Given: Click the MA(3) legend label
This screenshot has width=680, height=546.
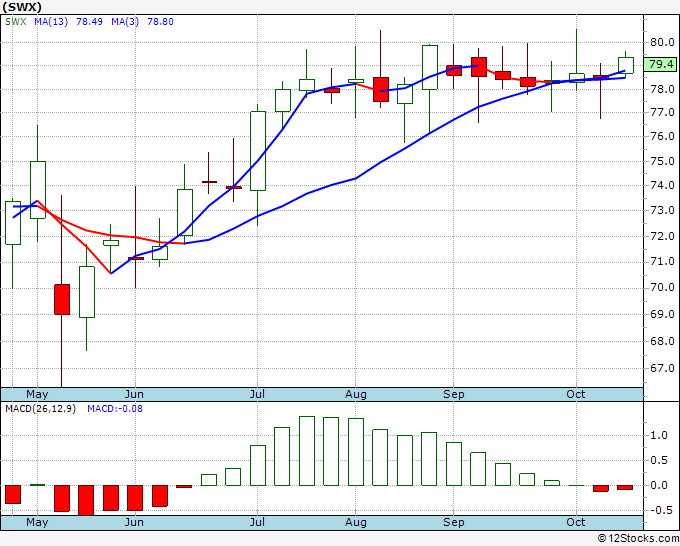Looking at the screenshot, I should click(x=125, y=22).
